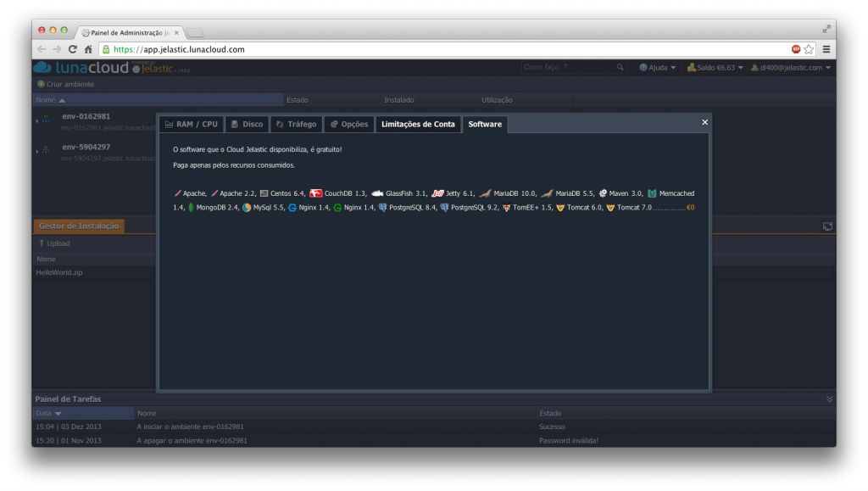Click the MySql 5.5 icon
868x491 pixels.
click(247, 208)
